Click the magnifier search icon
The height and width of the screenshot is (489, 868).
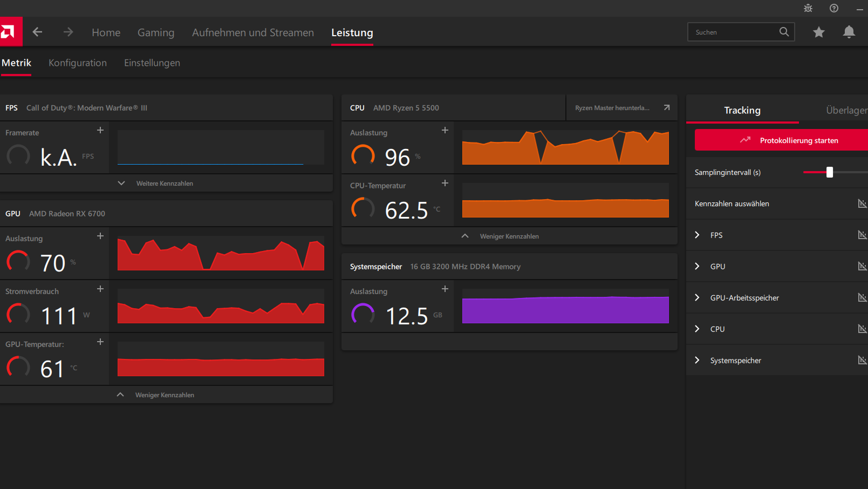784,32
